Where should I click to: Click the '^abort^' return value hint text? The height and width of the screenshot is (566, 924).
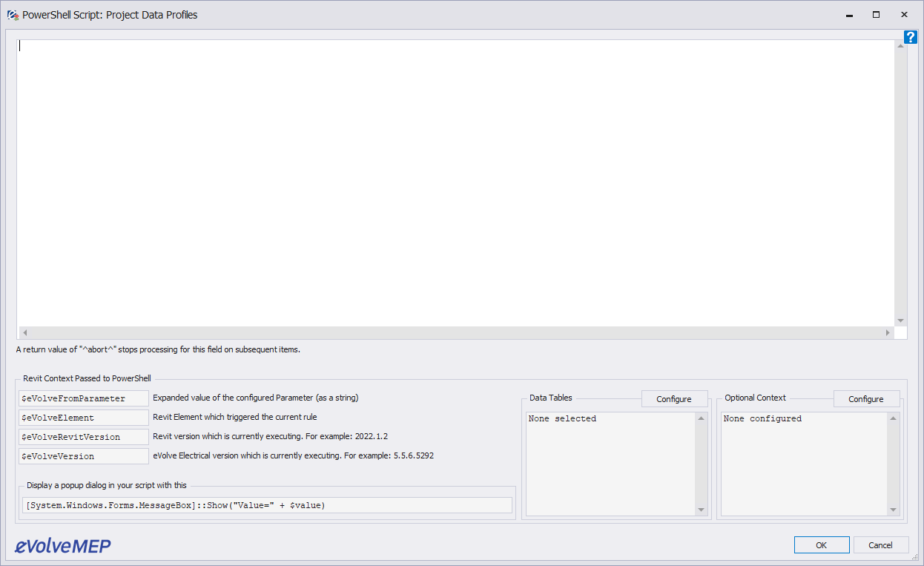tap(158, 349)
